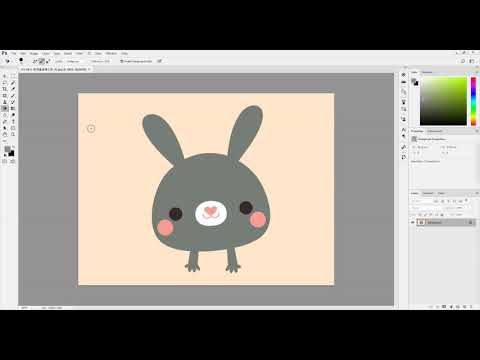Select the Pen tool

tap(5, 122)
